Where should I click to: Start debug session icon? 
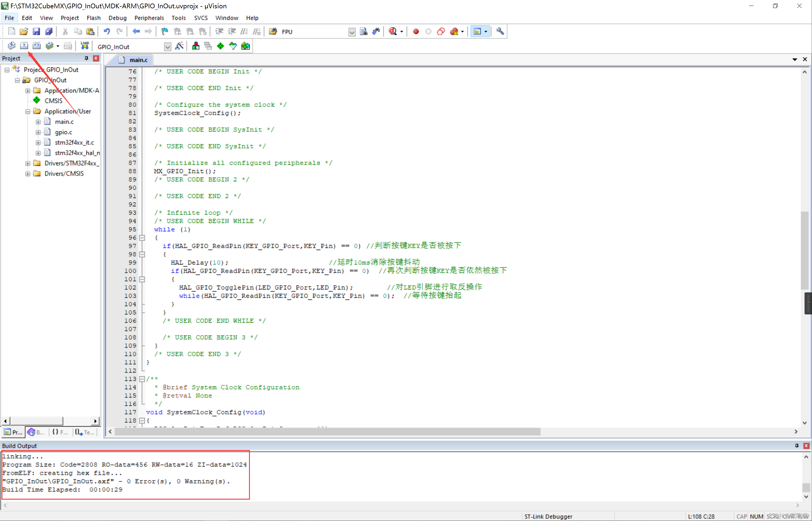pos(393,31)
